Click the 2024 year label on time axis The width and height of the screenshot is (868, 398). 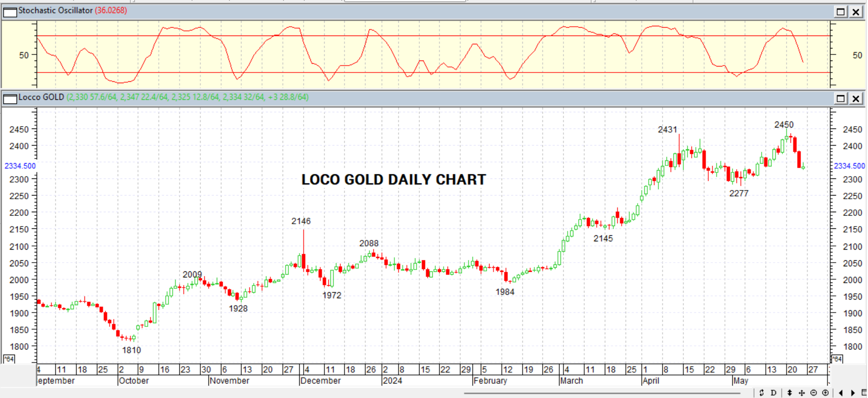pyautogui.click(x=393, y=381)
